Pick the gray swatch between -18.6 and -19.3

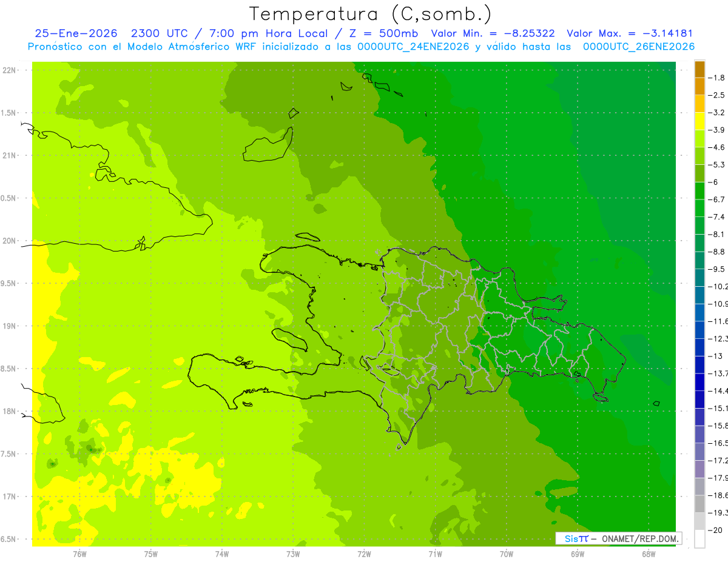tap(699, 504)
